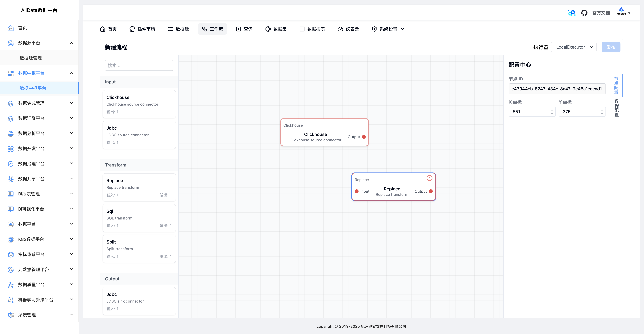Select the Clickhouse node on canvas
Viewport: 644px width, 334px height.
324,132
